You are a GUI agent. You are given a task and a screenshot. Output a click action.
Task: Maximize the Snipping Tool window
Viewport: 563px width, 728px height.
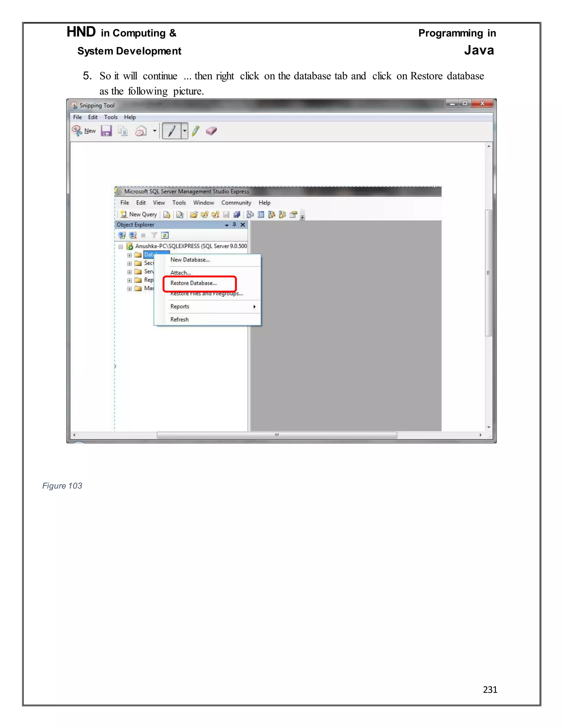tap(465, 103)
